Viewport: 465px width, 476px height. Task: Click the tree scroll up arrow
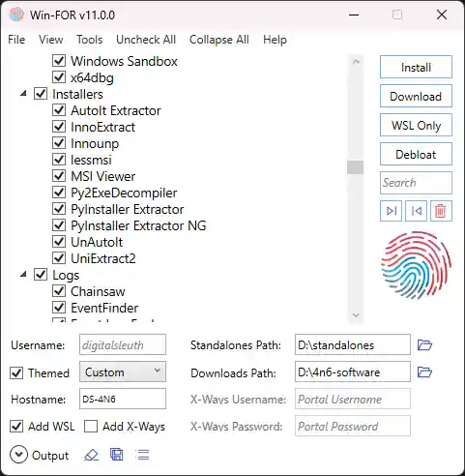[356, 61]
